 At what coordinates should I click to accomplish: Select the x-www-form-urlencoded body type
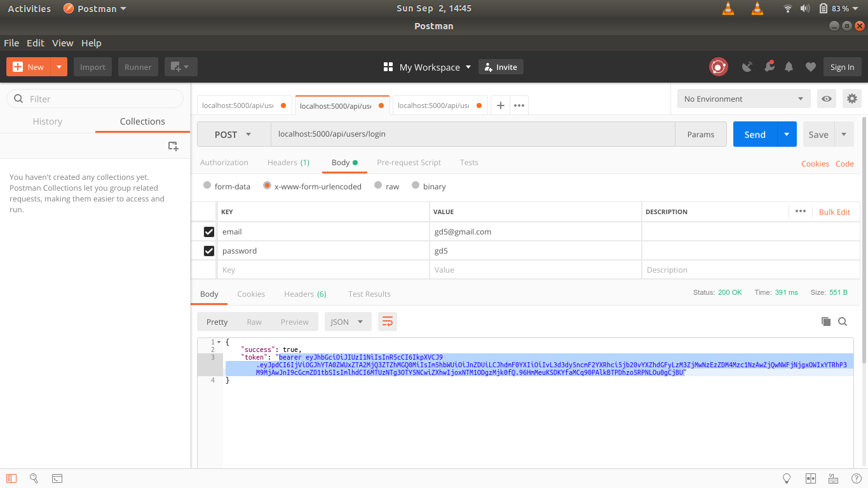click(268, 186)
